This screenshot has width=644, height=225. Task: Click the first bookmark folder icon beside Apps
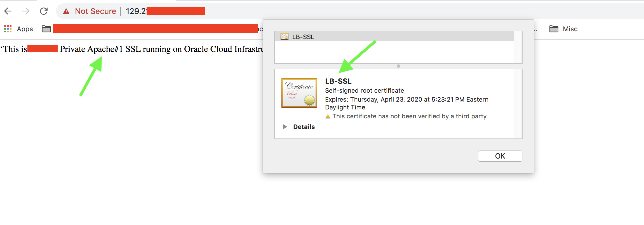46,29
